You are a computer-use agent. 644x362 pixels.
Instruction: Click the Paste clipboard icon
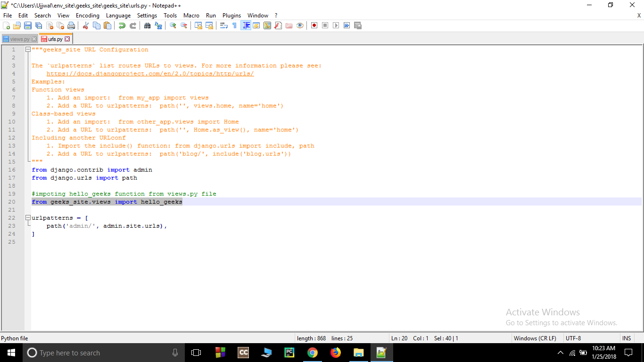(107, 25)
